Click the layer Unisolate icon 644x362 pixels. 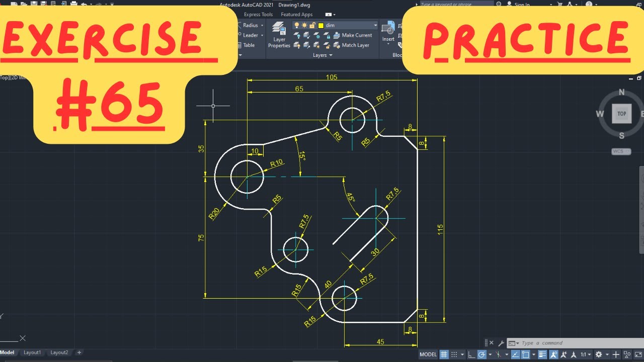click(306, 45)
